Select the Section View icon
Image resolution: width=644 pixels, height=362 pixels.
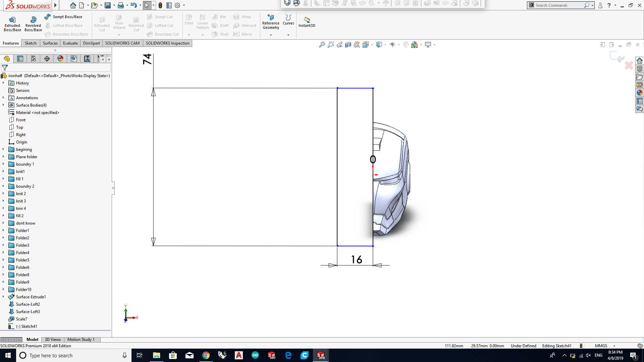[348, 45]
